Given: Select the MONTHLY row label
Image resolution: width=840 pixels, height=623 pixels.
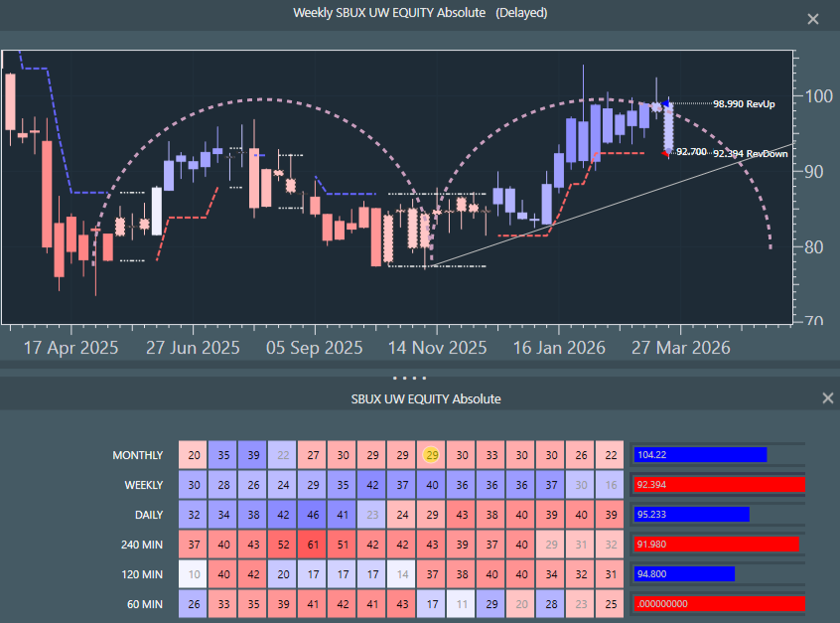Looking at the screenshot, I should (138, 455).
